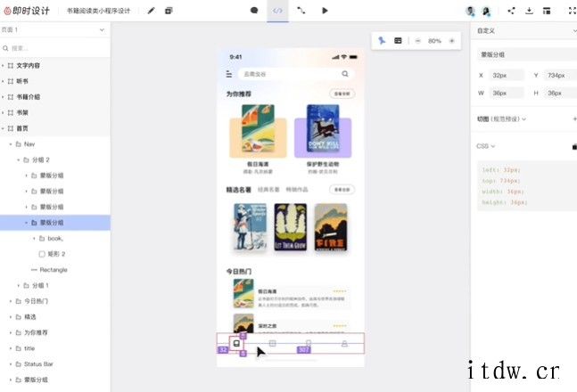Screen dimensions: 577x392
Task: Open the 自定义 dropdown in right panel
Action: click(x=526, y=31)
